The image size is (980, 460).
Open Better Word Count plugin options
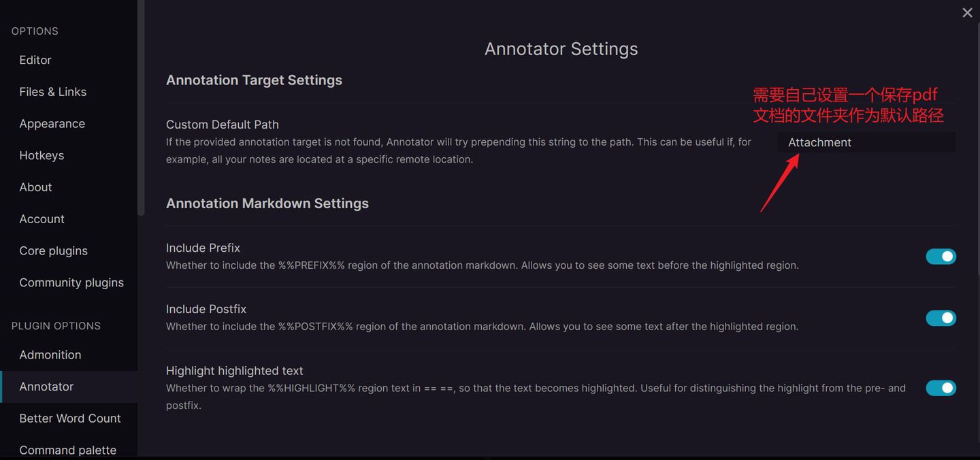[x=70, y=418]
